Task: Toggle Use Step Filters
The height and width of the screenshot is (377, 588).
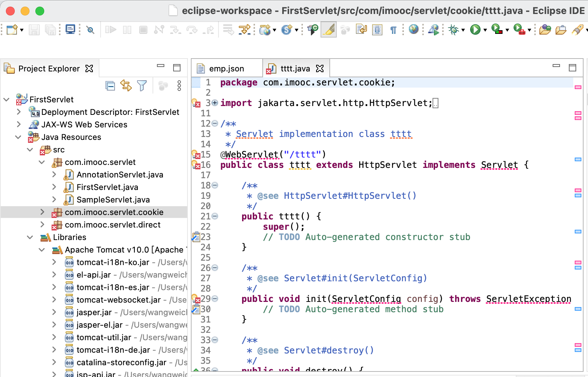Action: [244, 29]
